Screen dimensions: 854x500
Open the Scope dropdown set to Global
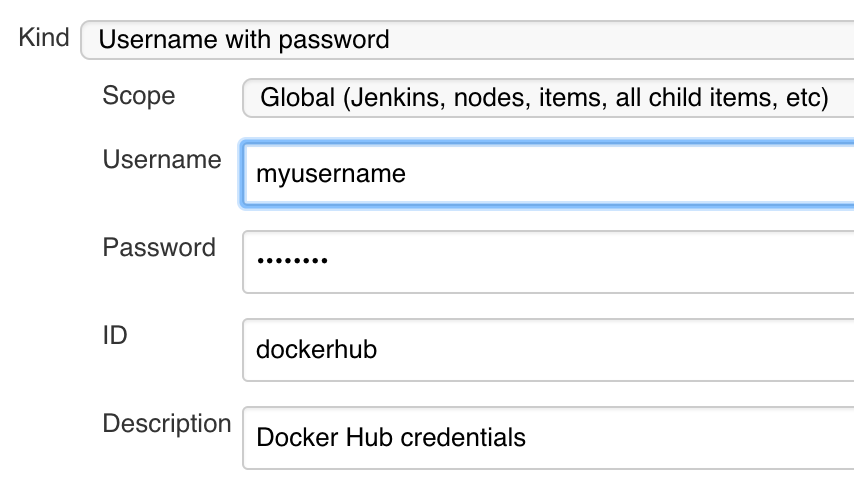tap(548, 98)
